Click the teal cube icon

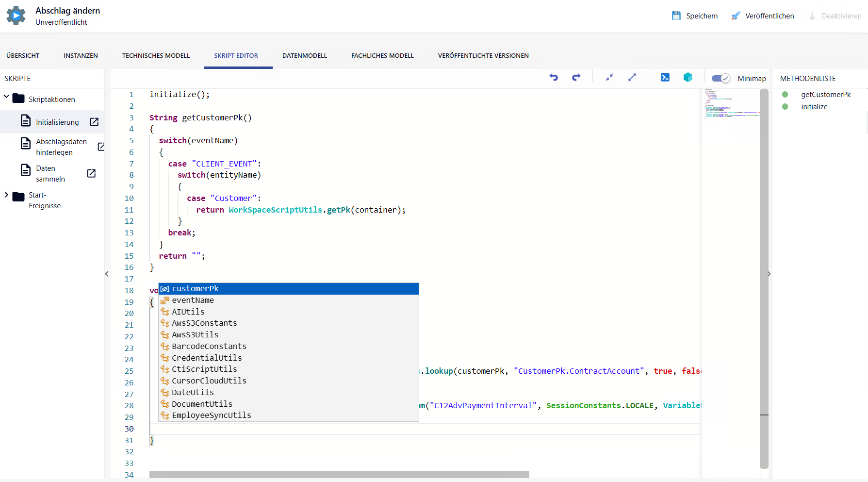point(688,77)
